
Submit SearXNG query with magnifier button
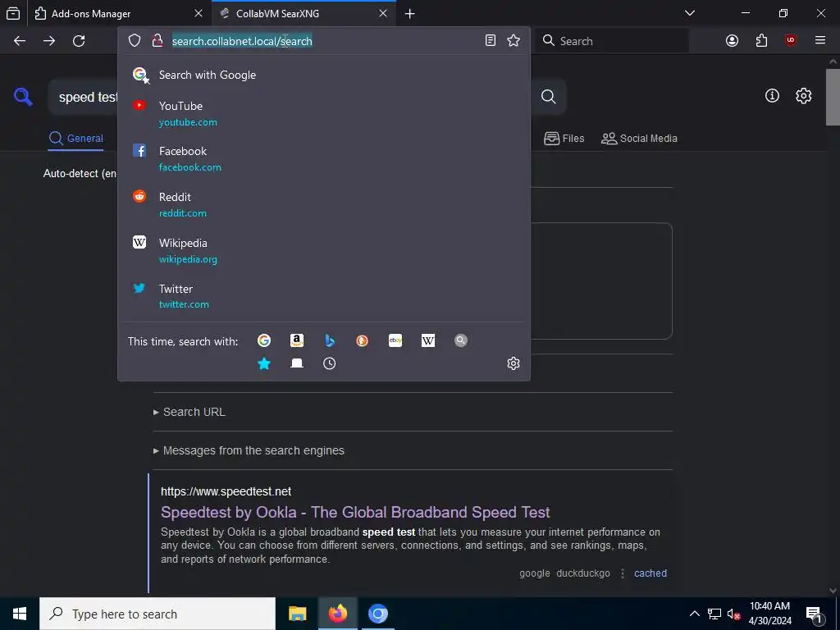pos(548,97)
